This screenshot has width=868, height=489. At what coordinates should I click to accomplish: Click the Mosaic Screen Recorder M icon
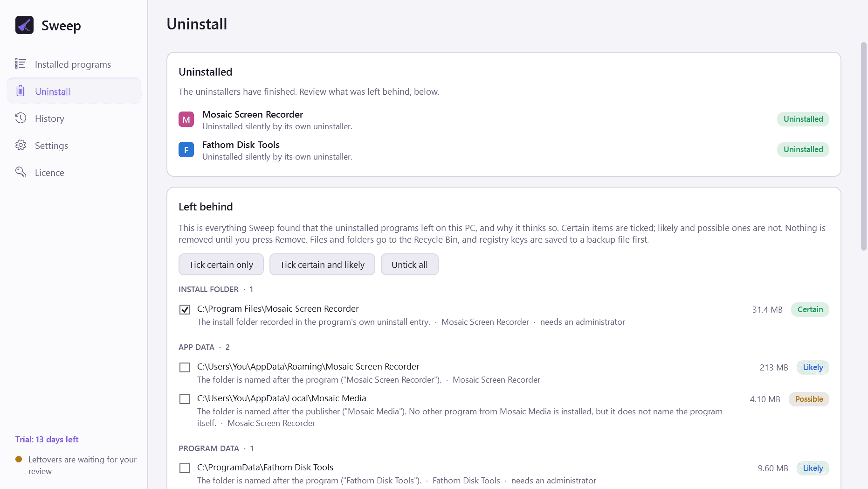click(186, 119)
